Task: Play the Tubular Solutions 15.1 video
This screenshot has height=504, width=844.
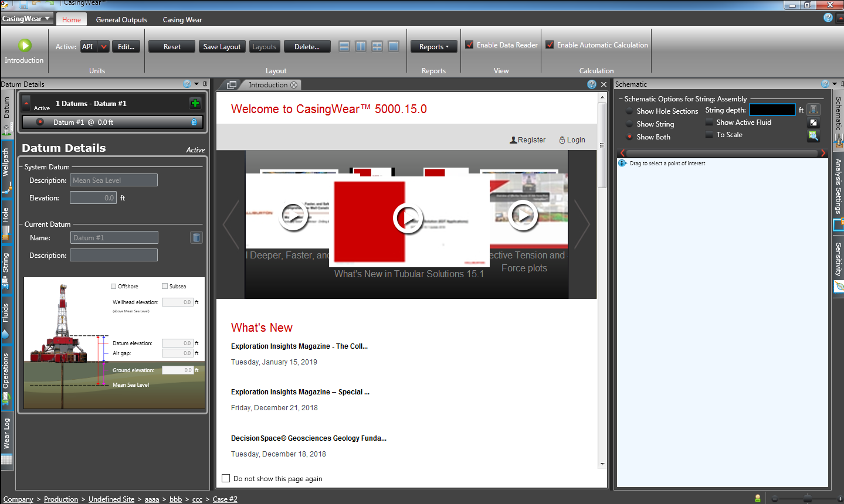Action: [x=407, y=218]
